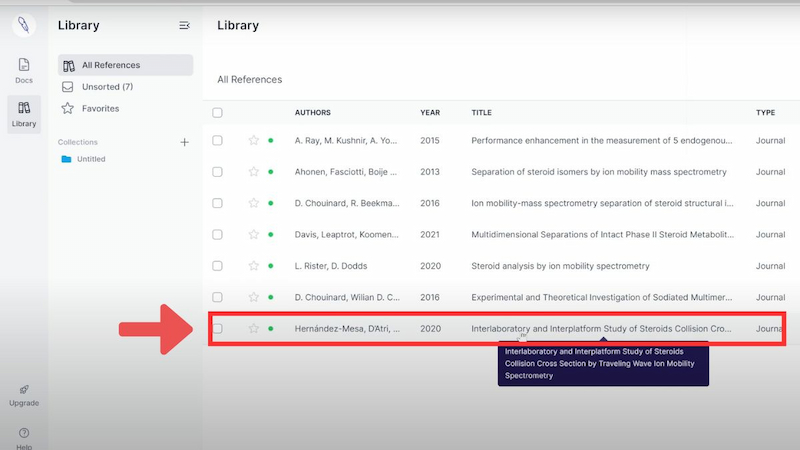Sort by the YEAR column header

pos(430,113)
